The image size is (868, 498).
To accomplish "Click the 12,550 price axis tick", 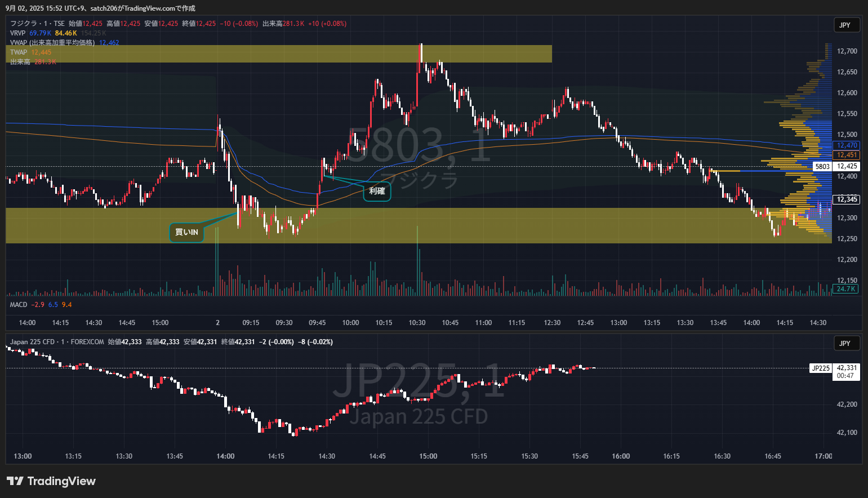I will point(847,114).
